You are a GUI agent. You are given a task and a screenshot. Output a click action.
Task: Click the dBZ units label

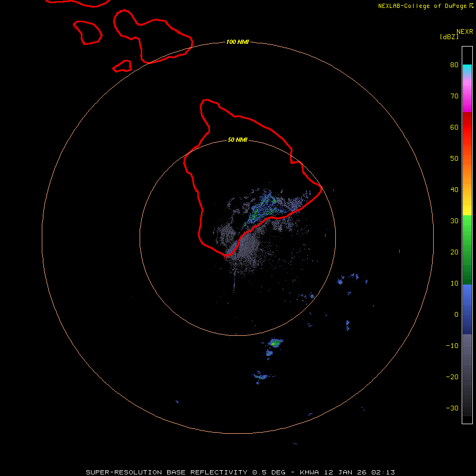tap(449, 37)
